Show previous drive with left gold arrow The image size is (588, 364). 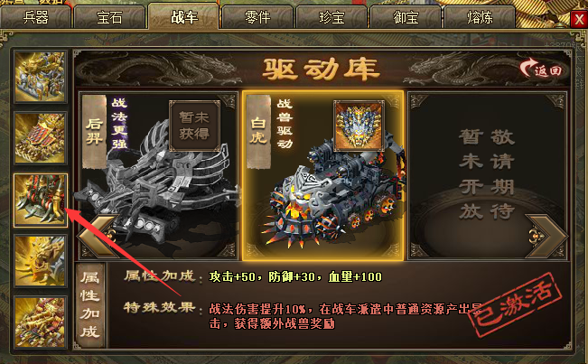coord(98,236)
